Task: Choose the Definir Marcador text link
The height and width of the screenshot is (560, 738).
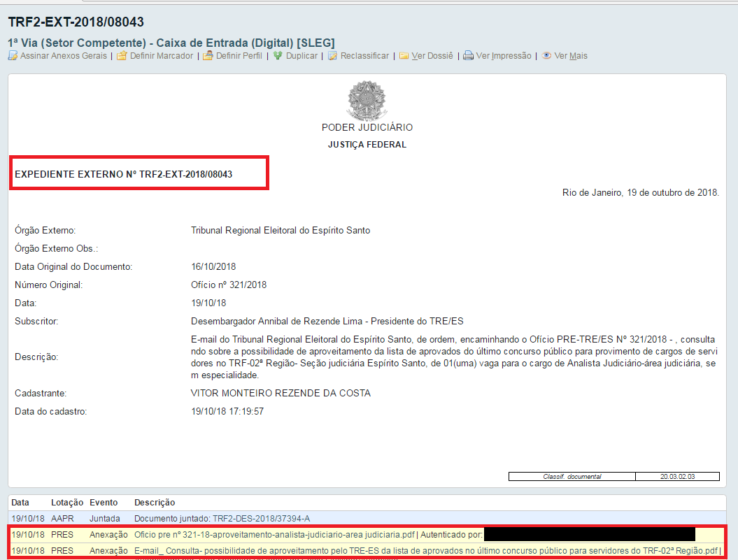Action: [162, 56]
